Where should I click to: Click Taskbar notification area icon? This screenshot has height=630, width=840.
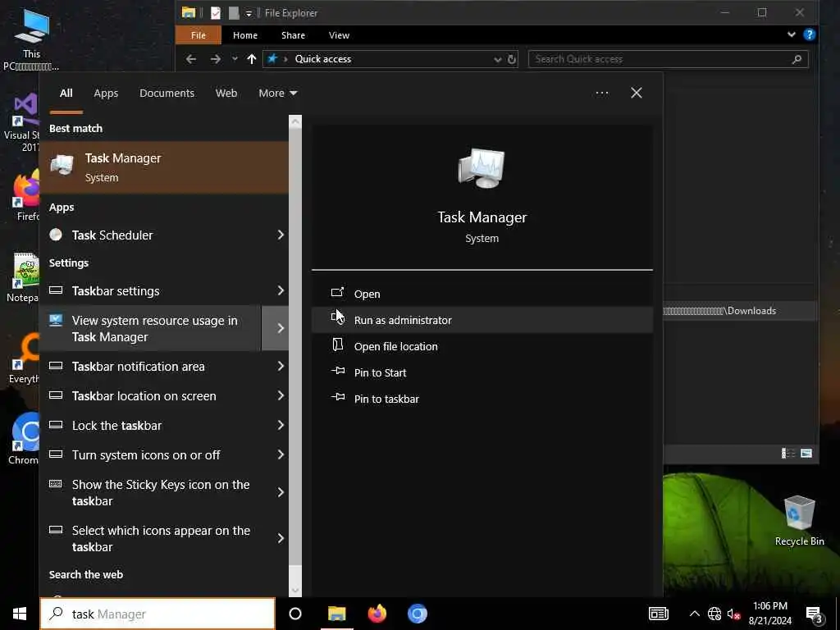(x=56, y=366)
